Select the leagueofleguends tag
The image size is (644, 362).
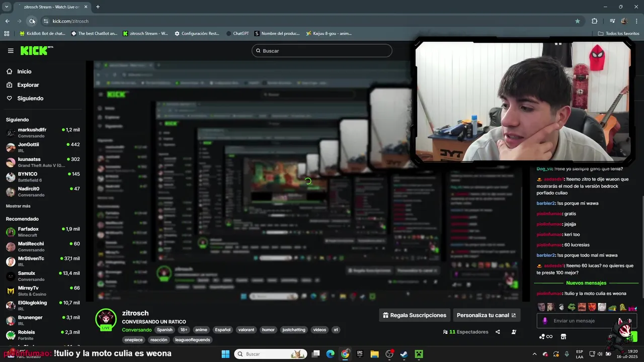[193, 340]
